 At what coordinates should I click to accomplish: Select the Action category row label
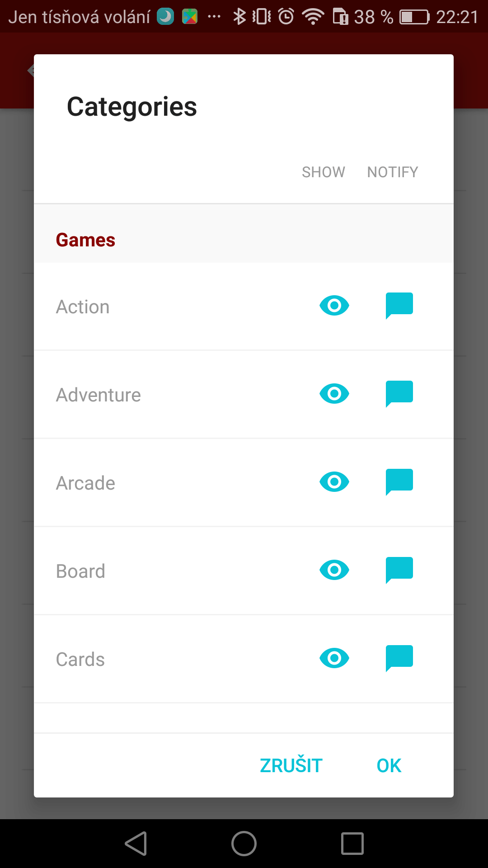[83, 307]
